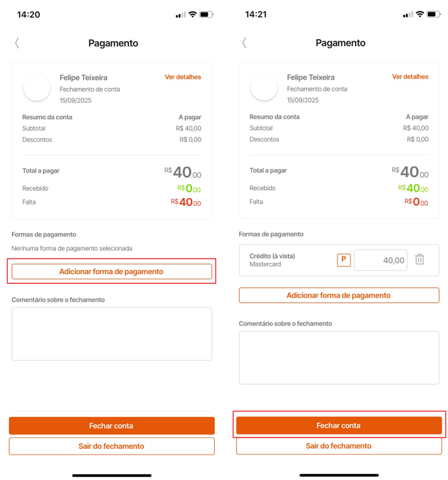This screenshot has width=448, height=480.
Task: Select Sair do fechamento on right screen
Action: (339, 445)
